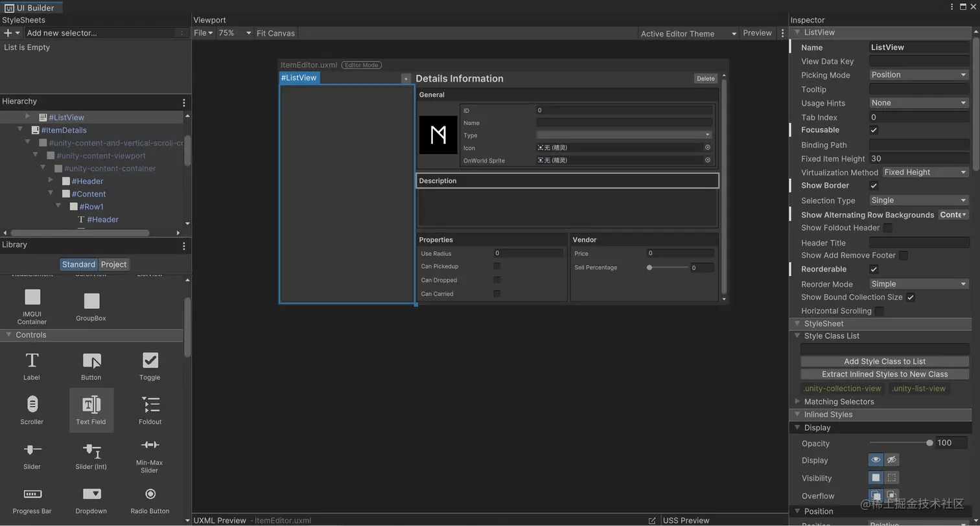Pick the Slider (Int) control in Library

point(91,455)
